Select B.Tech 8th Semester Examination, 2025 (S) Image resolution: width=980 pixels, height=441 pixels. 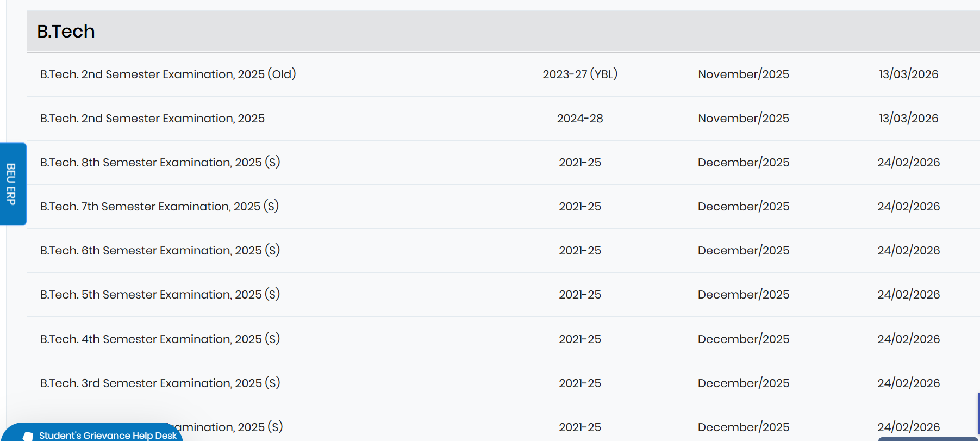[160, 163]
